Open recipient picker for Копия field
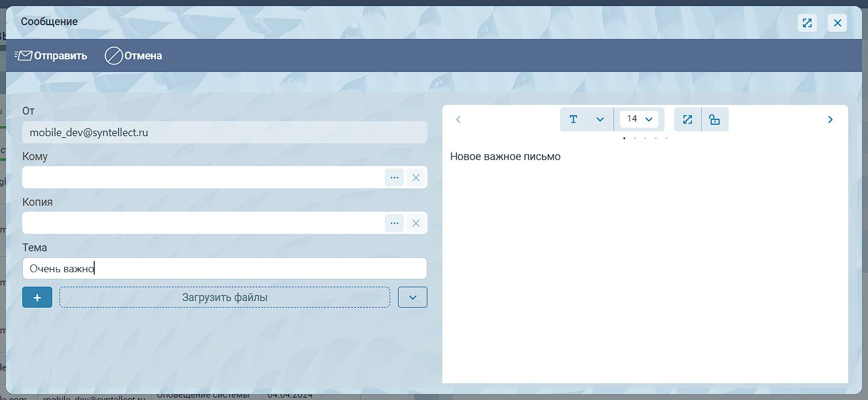This screenshot has width=868, height=400. (394, 223)
